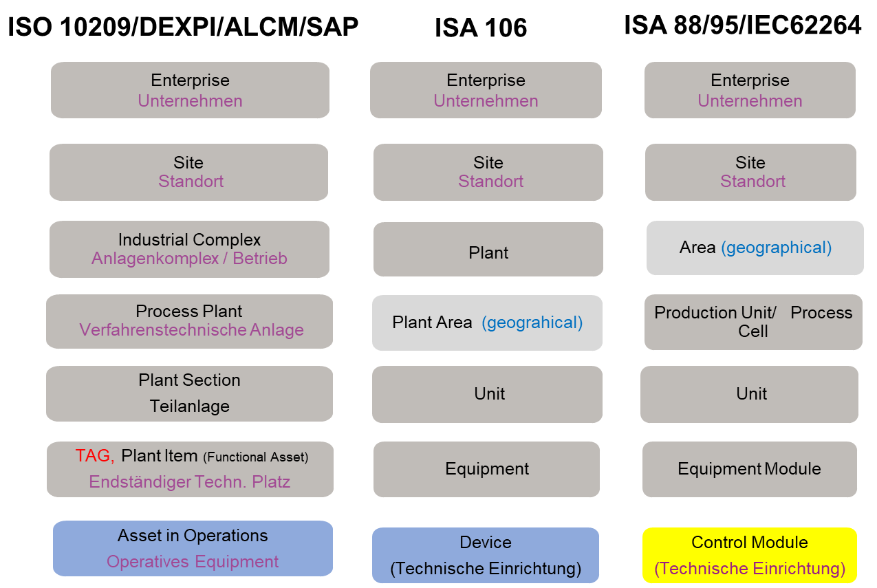Click the 'ISA 88/95/IEC62264' column heading

tap(743, 25)
